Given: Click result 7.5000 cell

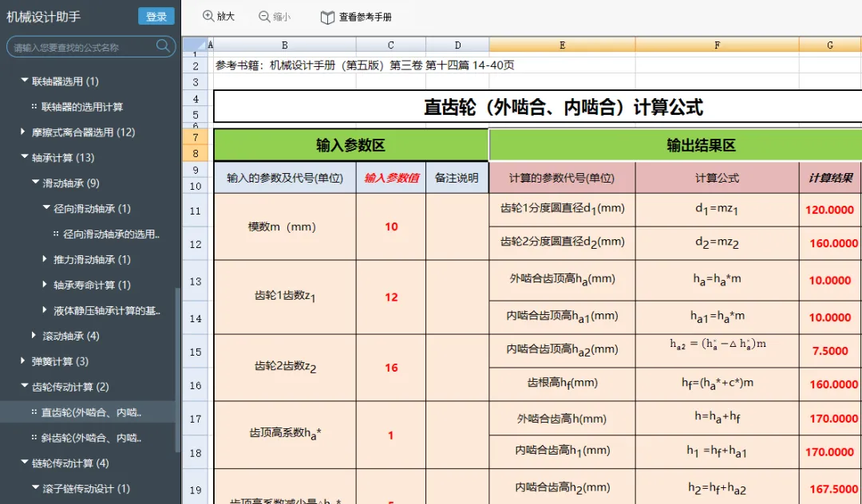Looking at the screenshot, I should tap(830, 352).
